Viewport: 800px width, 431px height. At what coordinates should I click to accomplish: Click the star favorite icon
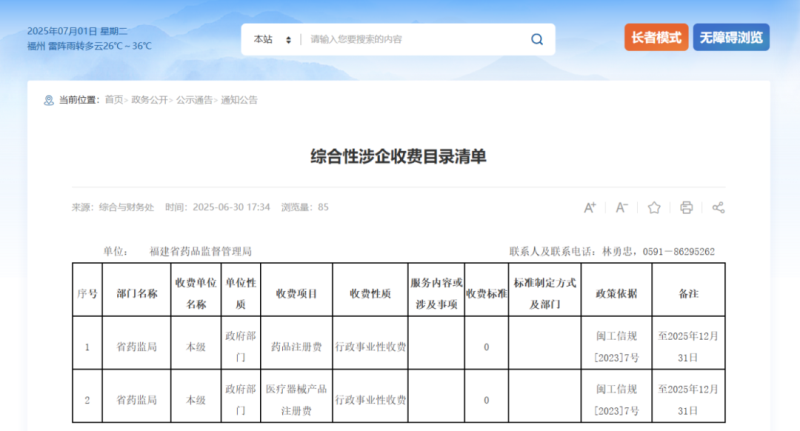[654, 207]
